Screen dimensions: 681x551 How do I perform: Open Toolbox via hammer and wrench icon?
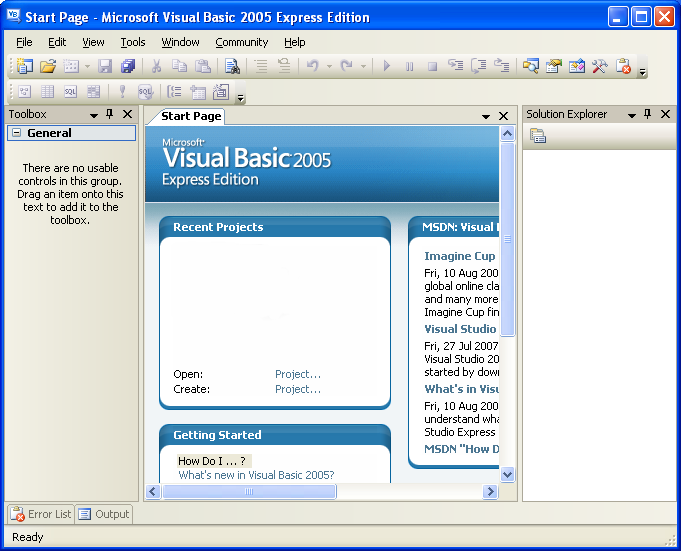pos(600,66)
